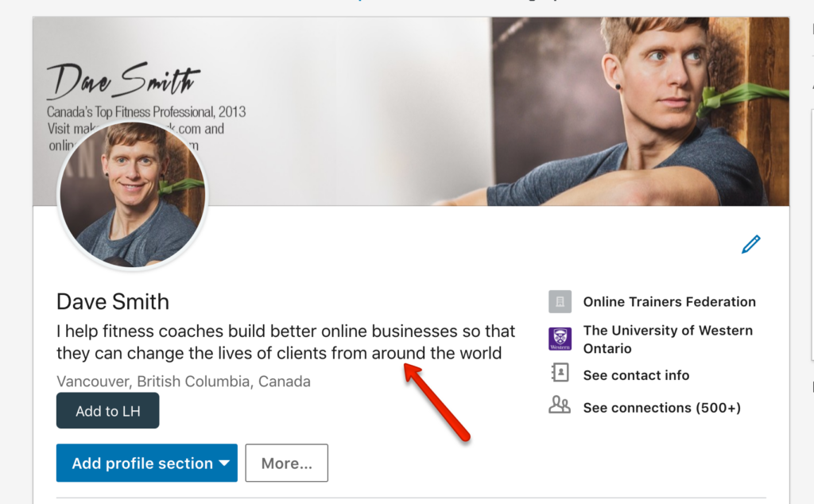Viewport: 814px width, 504px height.
Task: Click See contact info
Action: (x=636, y=375)
